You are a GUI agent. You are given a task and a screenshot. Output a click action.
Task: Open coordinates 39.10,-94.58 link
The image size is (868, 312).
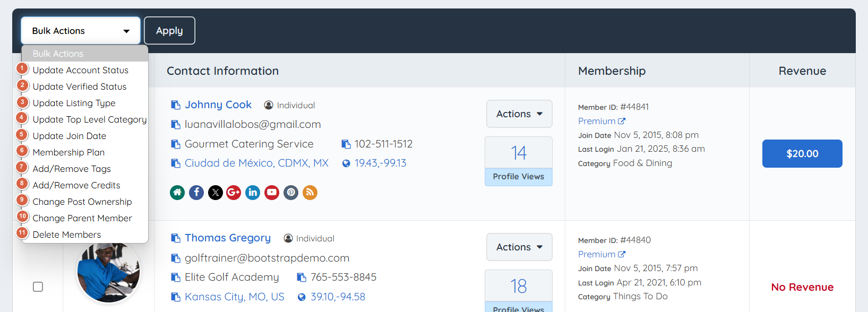pos(338,297)
